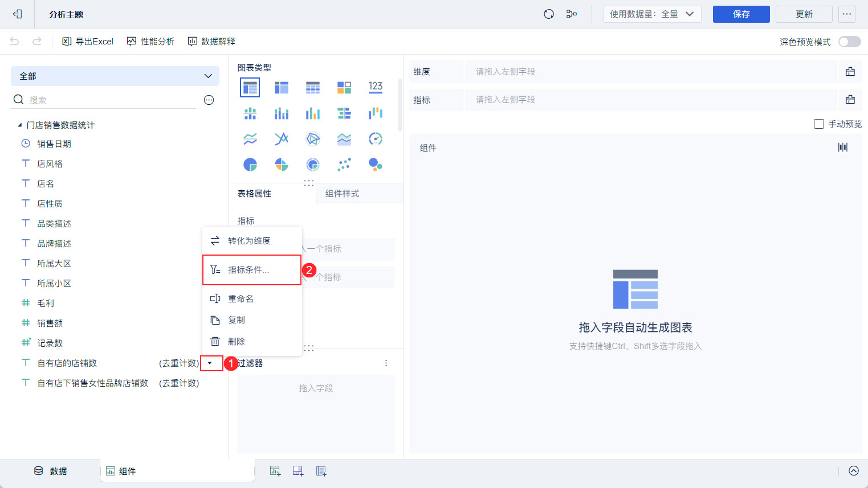Click the 更新 button
This screenshot has width=868, height=488.
[x=804, y=14]
